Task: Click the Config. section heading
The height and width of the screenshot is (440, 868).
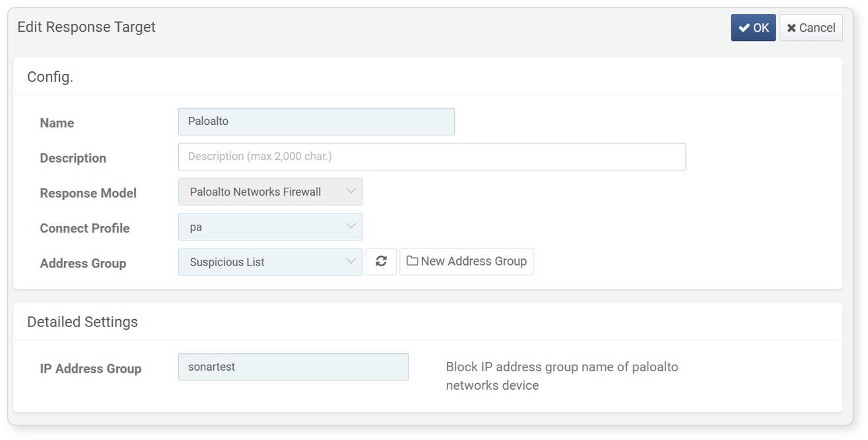Action: [50, 77]
